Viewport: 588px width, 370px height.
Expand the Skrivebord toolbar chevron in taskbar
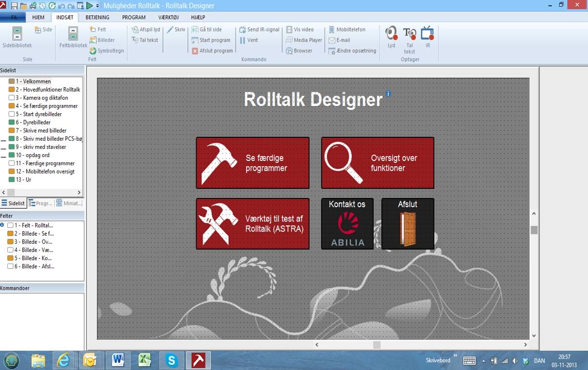click(x=455, y=356)
